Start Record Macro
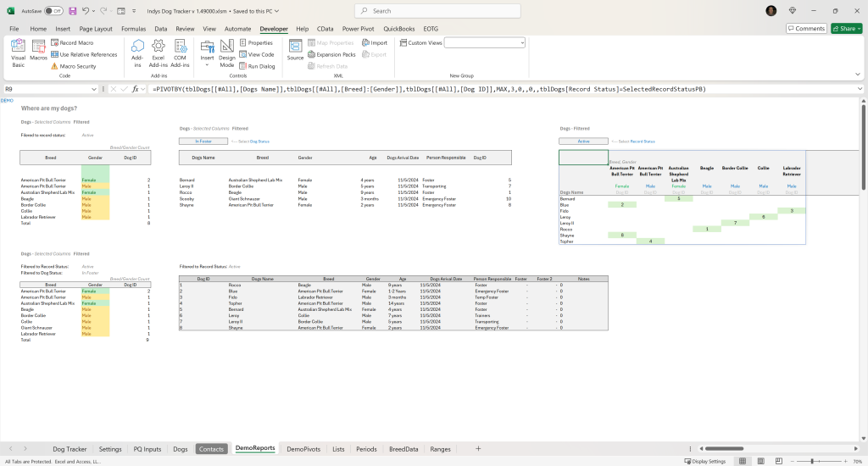Image resolution: width=868 pixels, height=466 pixels. tap(72, 42)
